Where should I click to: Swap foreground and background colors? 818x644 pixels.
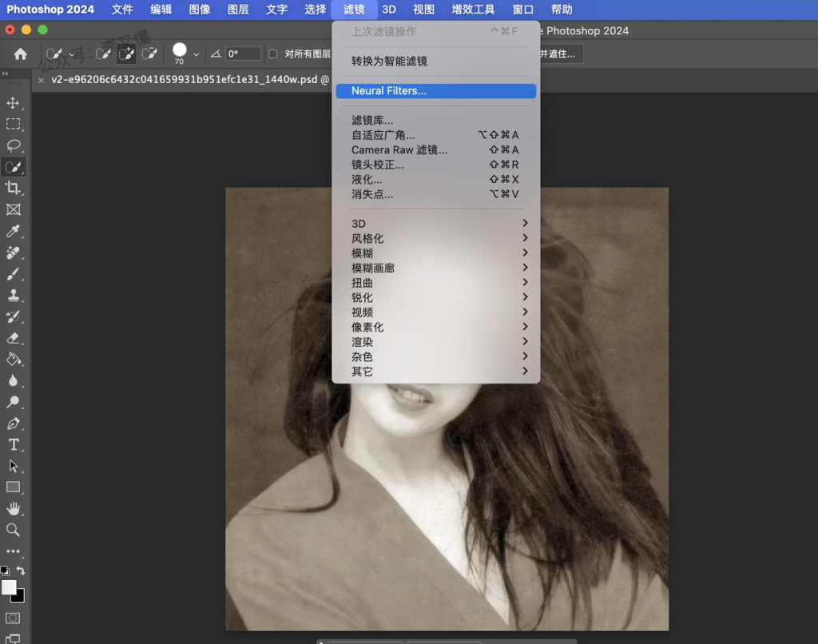[x=21, y=570]
